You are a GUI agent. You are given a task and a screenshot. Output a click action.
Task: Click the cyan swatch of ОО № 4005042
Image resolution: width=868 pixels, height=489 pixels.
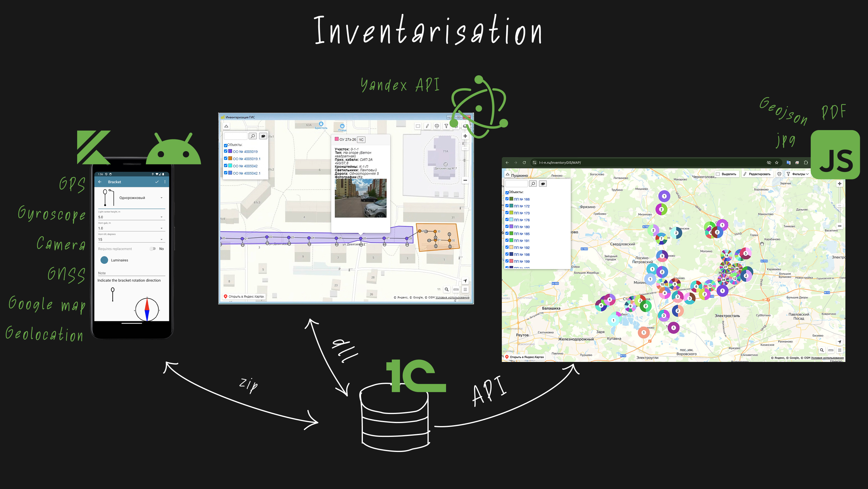(230, 165)
